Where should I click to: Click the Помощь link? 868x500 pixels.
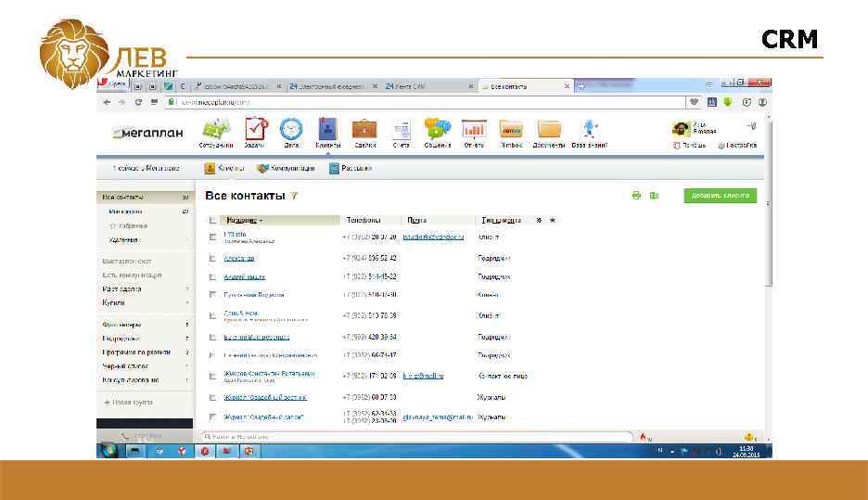[x=690, y=145]
